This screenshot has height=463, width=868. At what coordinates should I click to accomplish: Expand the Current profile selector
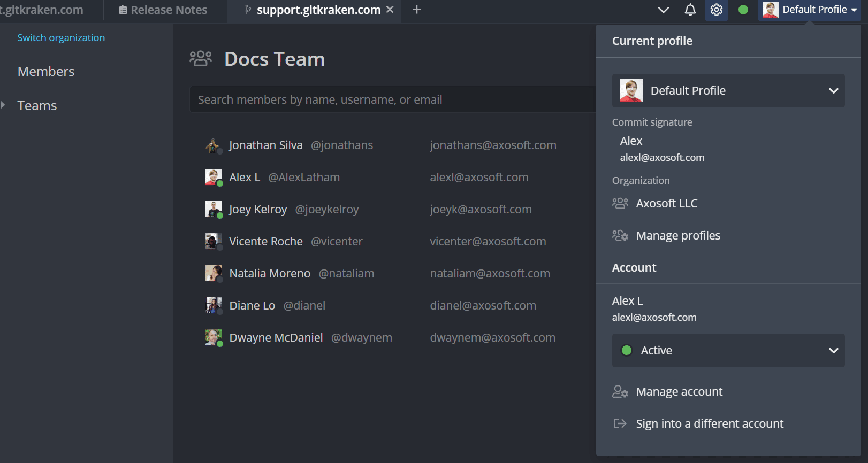click(728, 91)
